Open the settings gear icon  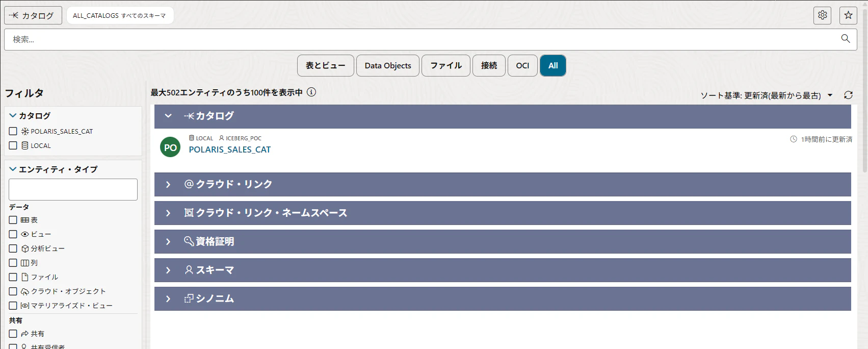(x=822, y=15)
